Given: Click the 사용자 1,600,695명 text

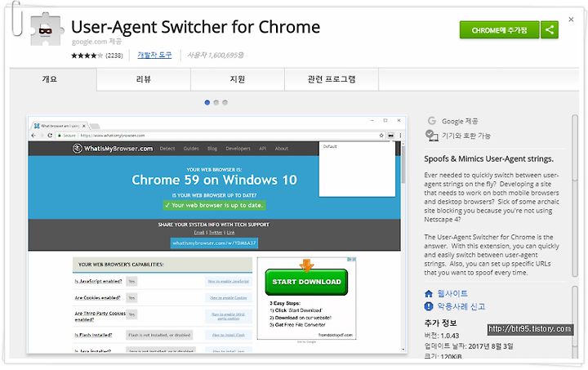Looking at the screenshot, I should [216, 55].
